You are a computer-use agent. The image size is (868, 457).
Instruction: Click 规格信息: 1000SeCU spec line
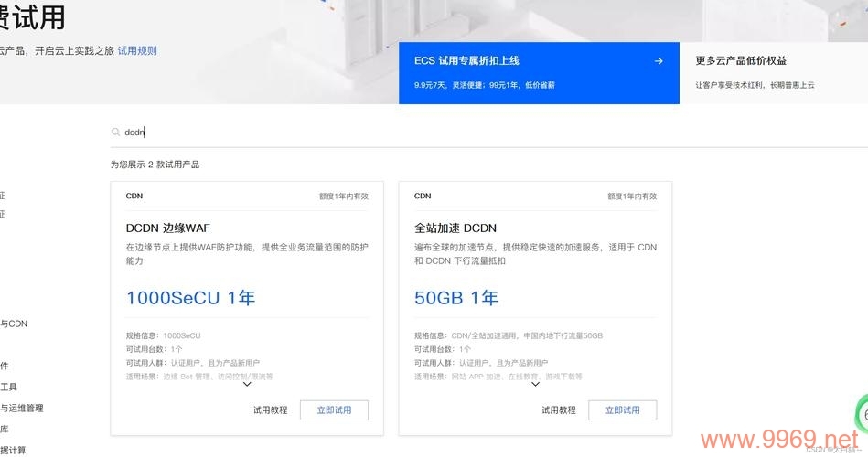pyautogui.click(x=164, y=335)
